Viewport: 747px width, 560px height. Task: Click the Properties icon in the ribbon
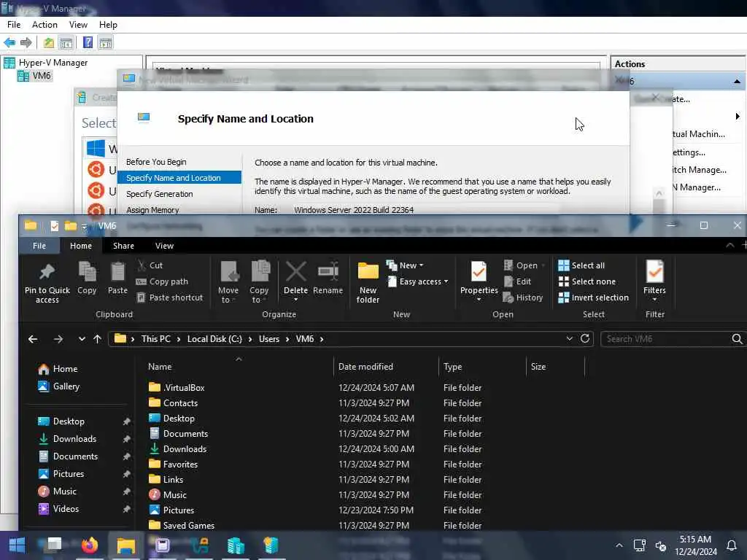[x=479, y=272]
